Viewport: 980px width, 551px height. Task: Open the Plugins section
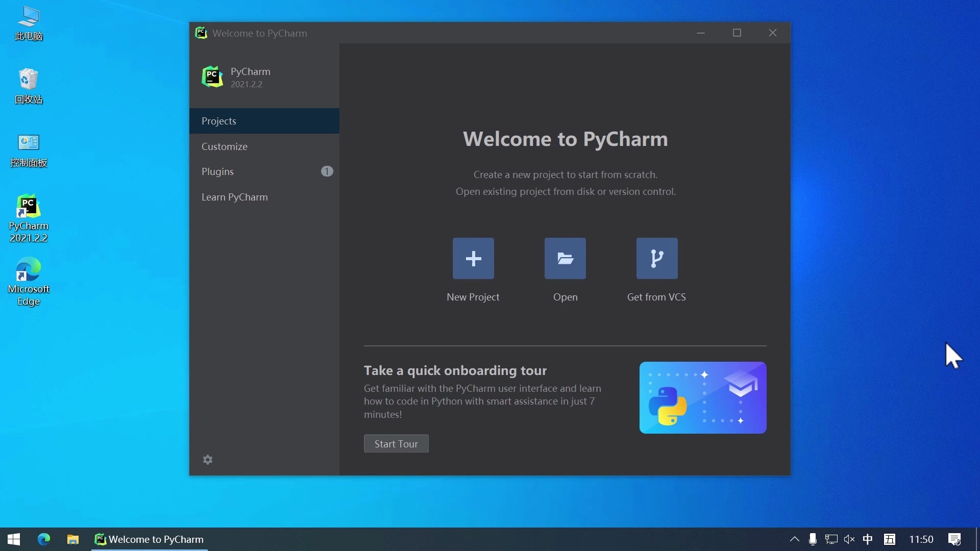[217, 171]
